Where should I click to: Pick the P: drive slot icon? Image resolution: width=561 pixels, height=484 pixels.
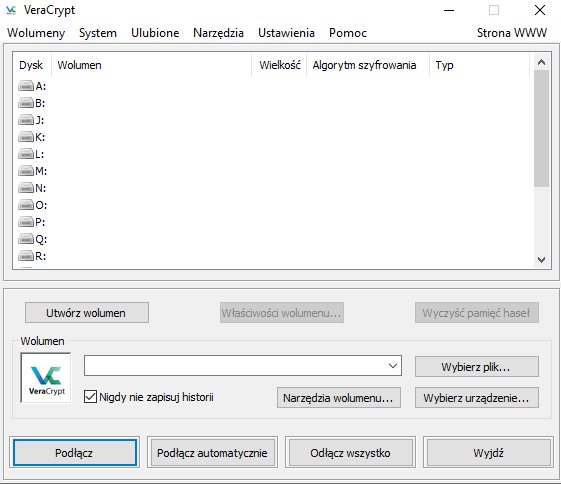[x=26, y=222]
